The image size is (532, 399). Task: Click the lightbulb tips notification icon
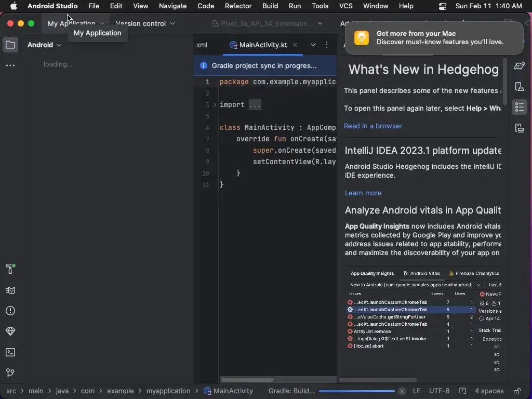click(362, 37)
